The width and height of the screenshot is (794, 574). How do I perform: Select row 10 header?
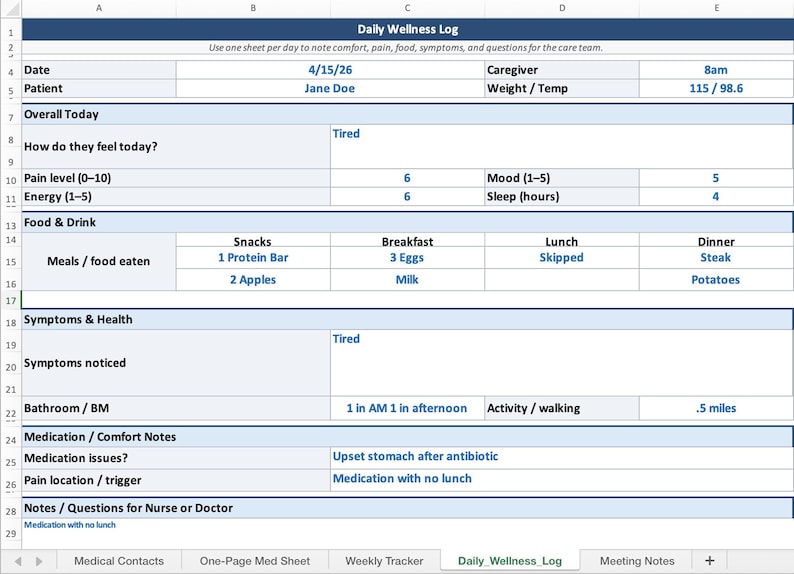click(x=11, y=180)
